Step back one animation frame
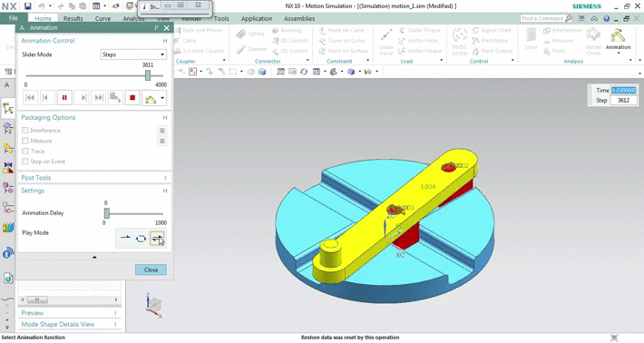The width and height of the screenshot is (644, 343). [x=47, y=98]
